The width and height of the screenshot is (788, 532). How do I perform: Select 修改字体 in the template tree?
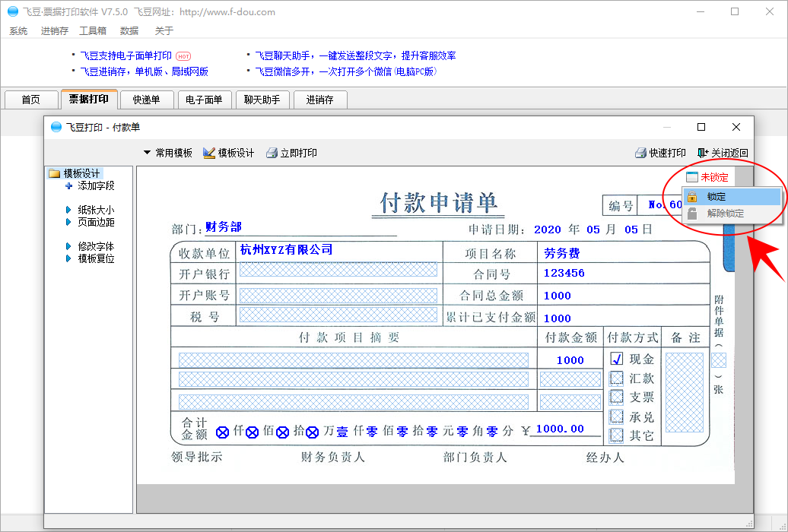[x=96, y=246]
